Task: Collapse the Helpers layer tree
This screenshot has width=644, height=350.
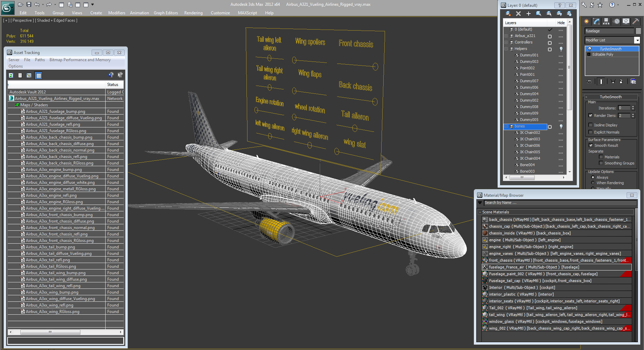Action: tap(506, 49)
